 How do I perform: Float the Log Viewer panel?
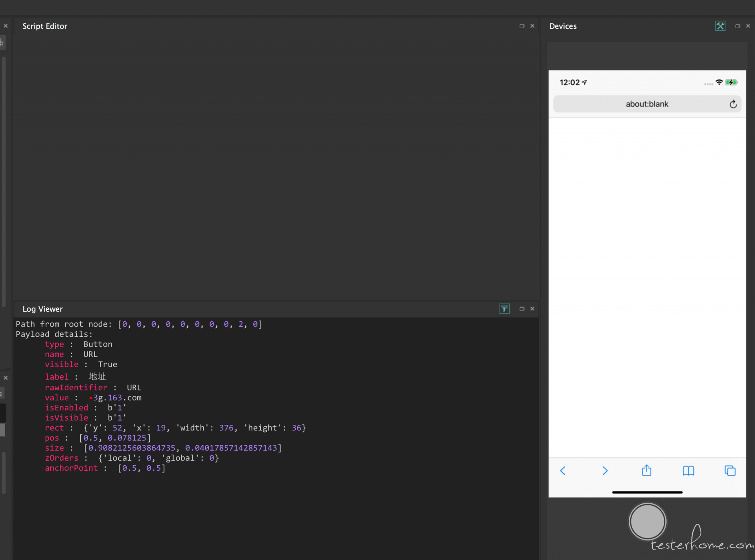522,309
